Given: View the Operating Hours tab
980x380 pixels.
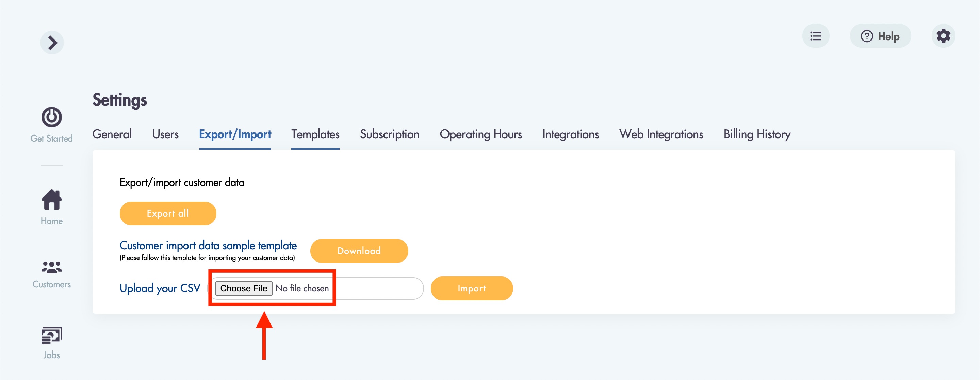Looking at the screenshot, I should point(481,134).
